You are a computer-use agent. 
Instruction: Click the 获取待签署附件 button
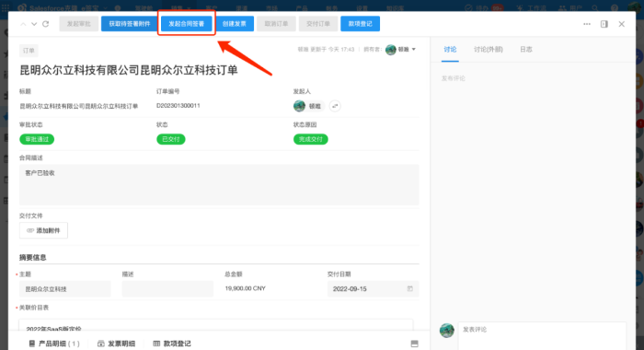pyautogui.click(x=130, y=24)
